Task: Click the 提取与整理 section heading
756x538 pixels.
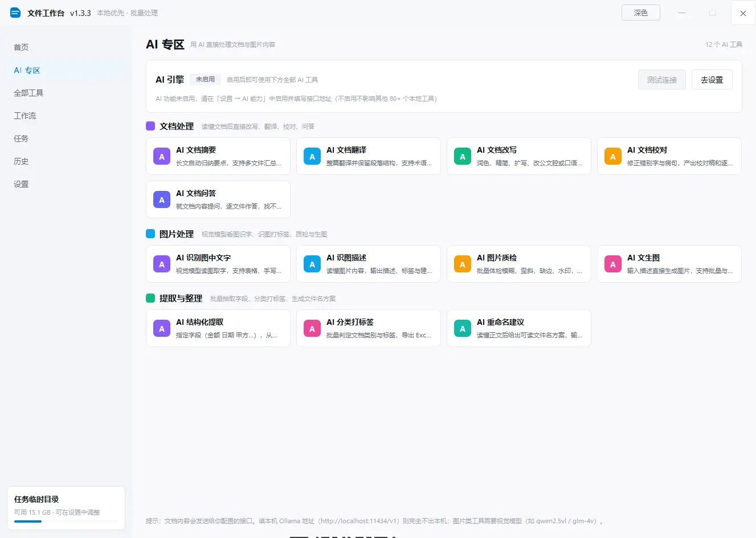Action: [181, 299]
